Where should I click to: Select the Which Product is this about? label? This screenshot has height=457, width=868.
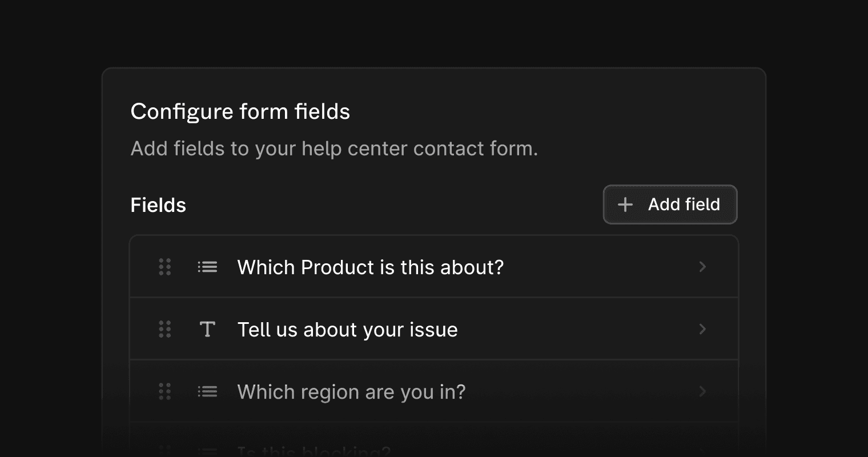[370, 267]
